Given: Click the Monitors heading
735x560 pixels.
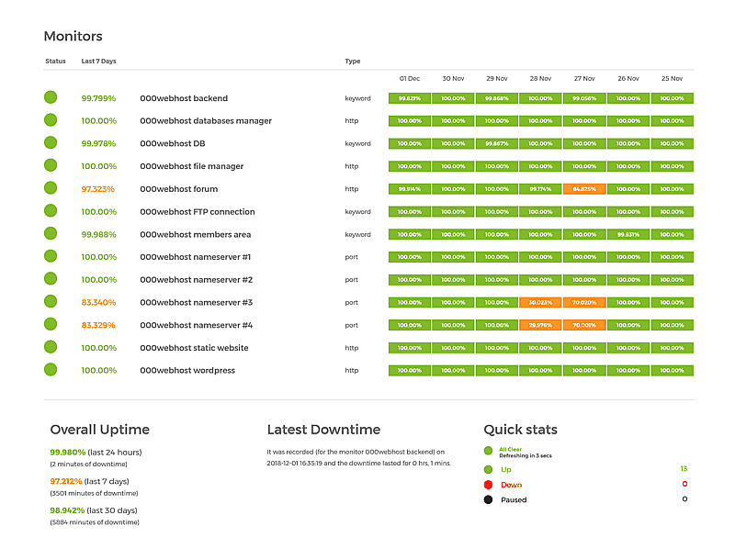Looking at the screenshot, I should (73, 36).
